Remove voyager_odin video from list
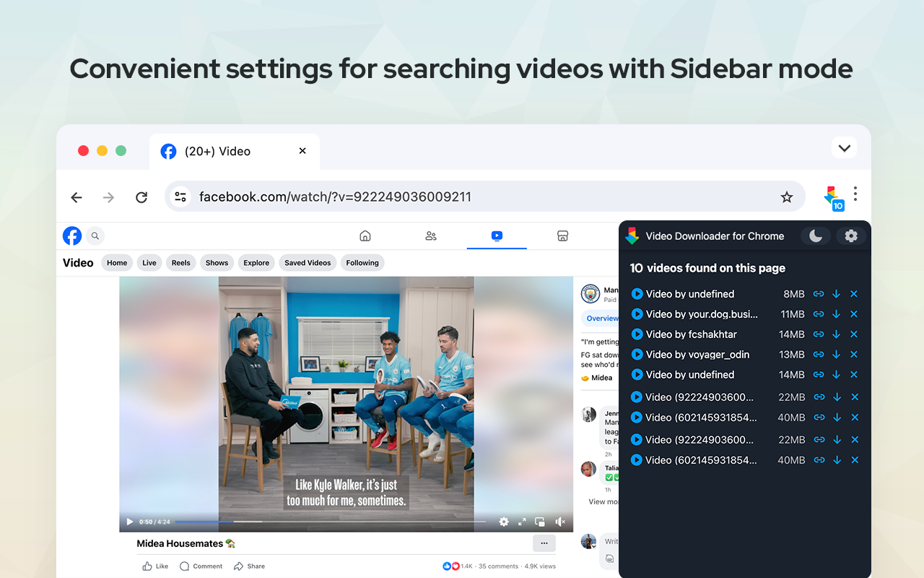The height and width of the screenshot is (578, 924). 854,355
